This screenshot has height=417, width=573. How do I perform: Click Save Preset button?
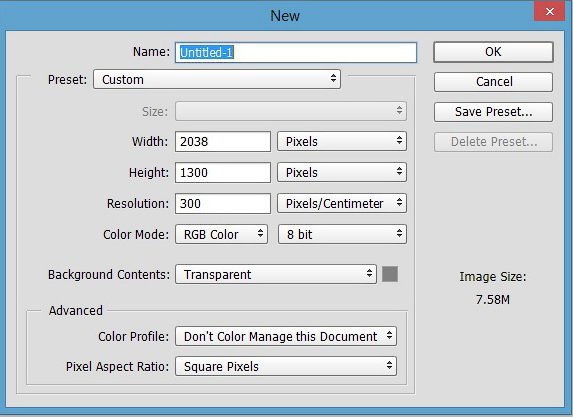[493, 112]
